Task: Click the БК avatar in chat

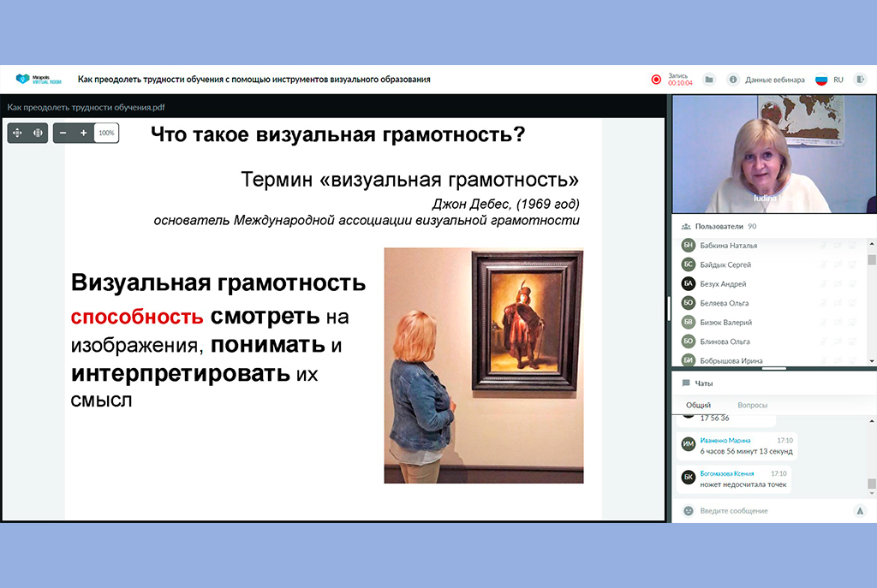Action: [688, 477]
